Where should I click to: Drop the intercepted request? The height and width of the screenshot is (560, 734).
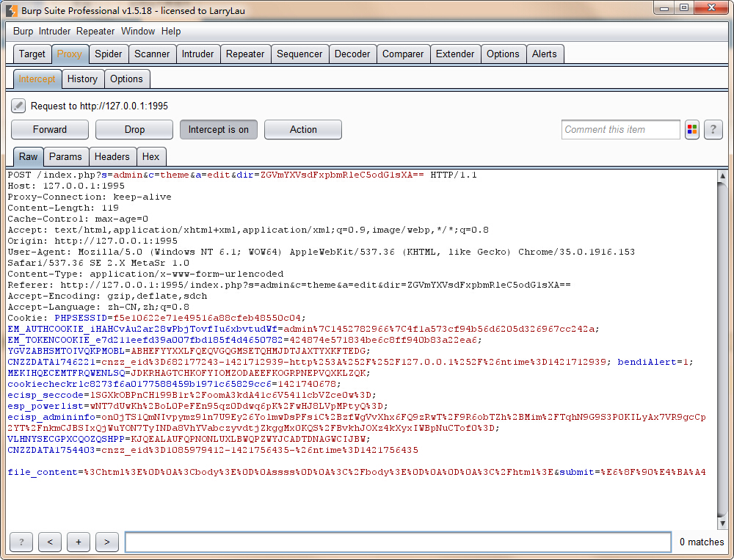tap(134, 130)
